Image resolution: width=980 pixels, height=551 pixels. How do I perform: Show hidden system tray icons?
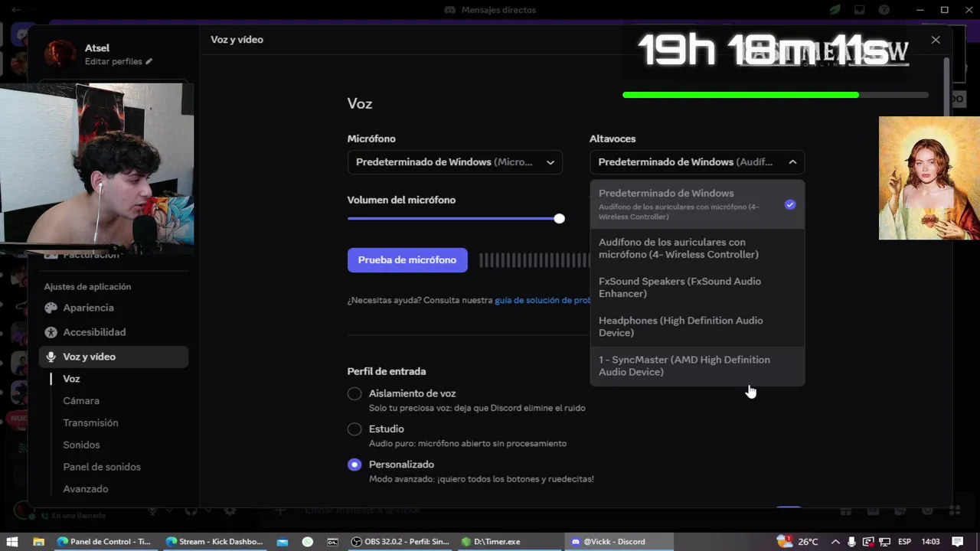[x=835, y=542]
